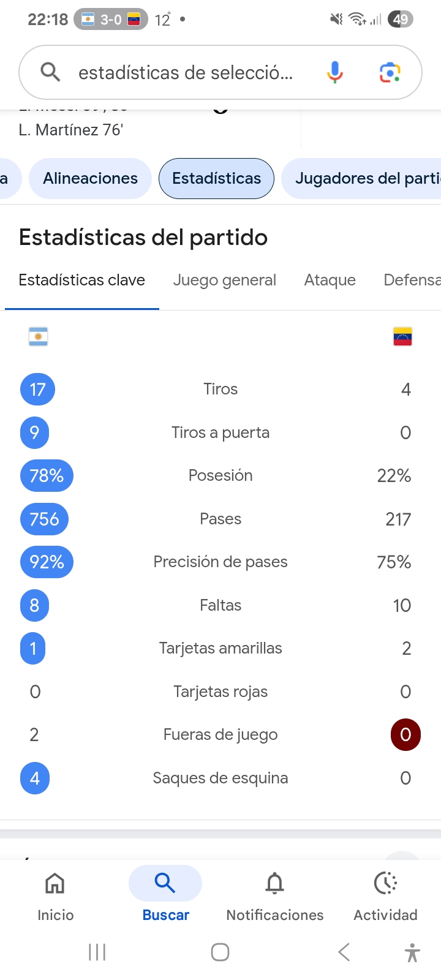441x980 pixels.
Task: Open Google Lens camera search icon
Action: tap(390, 73)
